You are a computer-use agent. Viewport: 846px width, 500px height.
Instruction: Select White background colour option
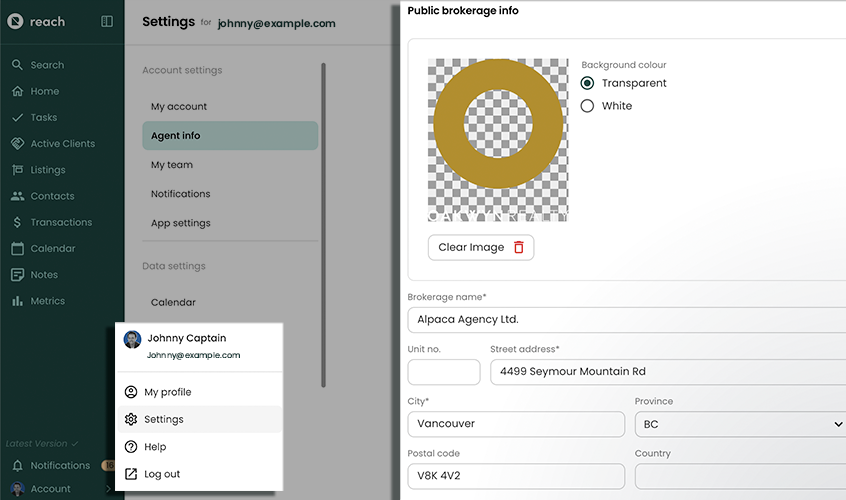point(588,106)
